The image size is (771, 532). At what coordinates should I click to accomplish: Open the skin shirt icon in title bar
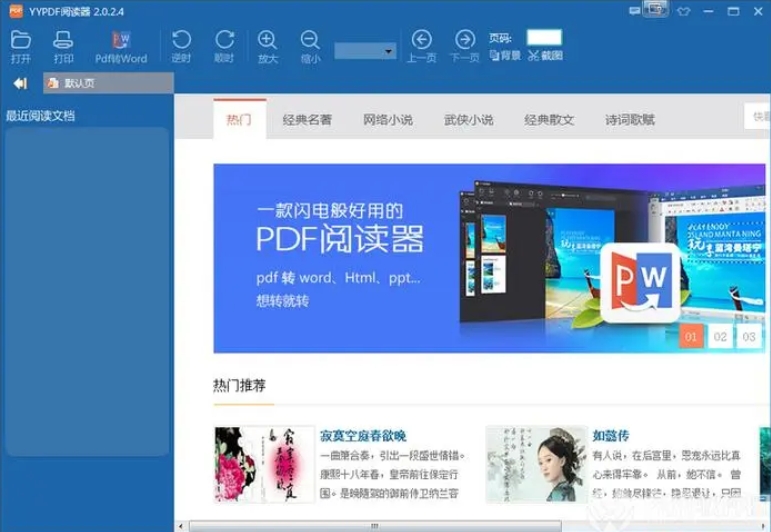(x=683, y=11)
